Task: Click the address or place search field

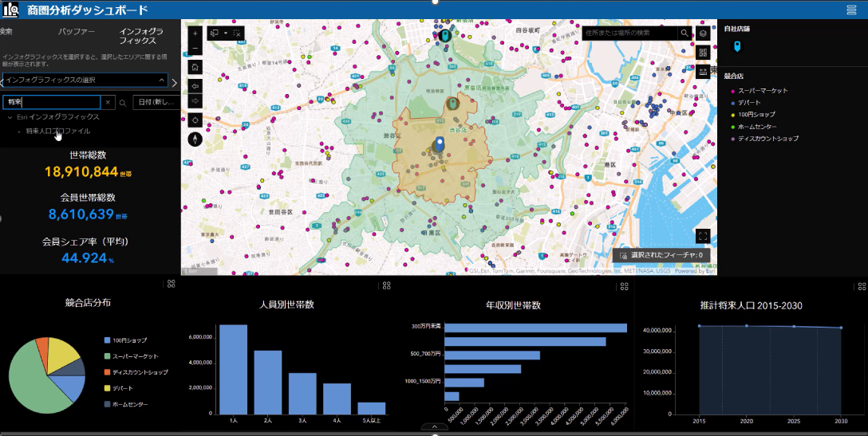Action: [629, 33]
